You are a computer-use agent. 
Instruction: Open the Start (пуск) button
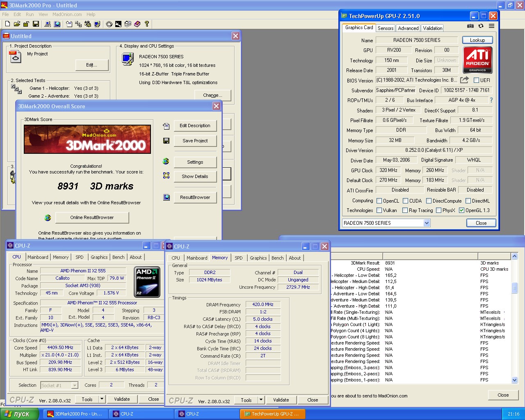click(20, 414)
